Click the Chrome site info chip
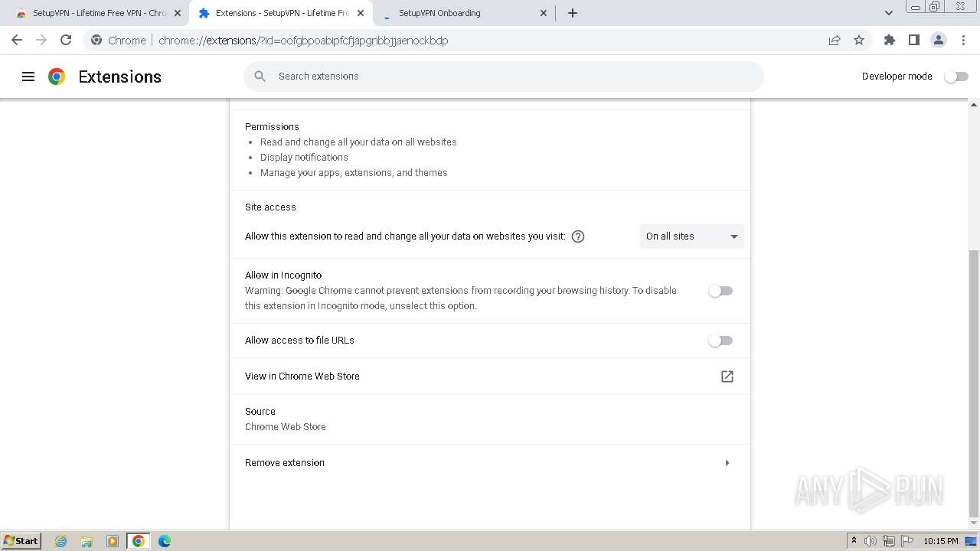This screenshot has width=980, height=551. 118,41
